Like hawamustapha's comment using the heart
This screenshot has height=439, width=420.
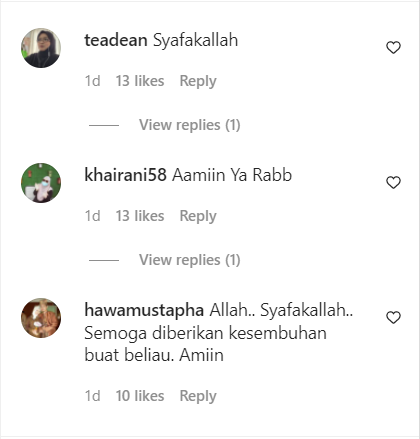[x=393, y=317]
